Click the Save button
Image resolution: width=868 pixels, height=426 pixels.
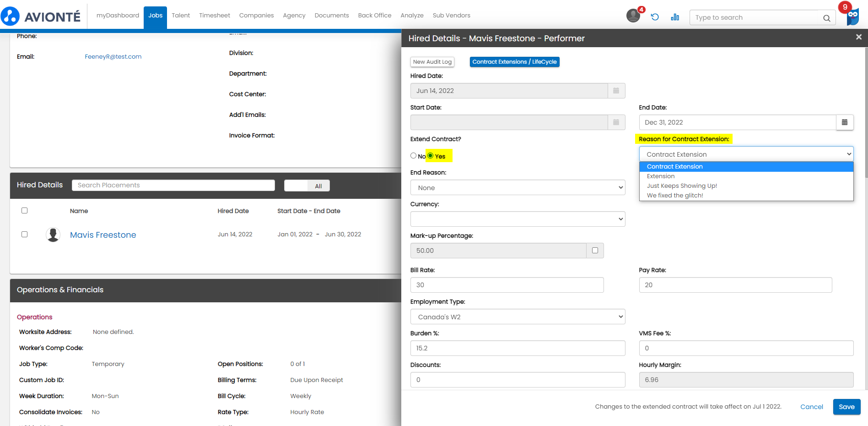point(846,407)
